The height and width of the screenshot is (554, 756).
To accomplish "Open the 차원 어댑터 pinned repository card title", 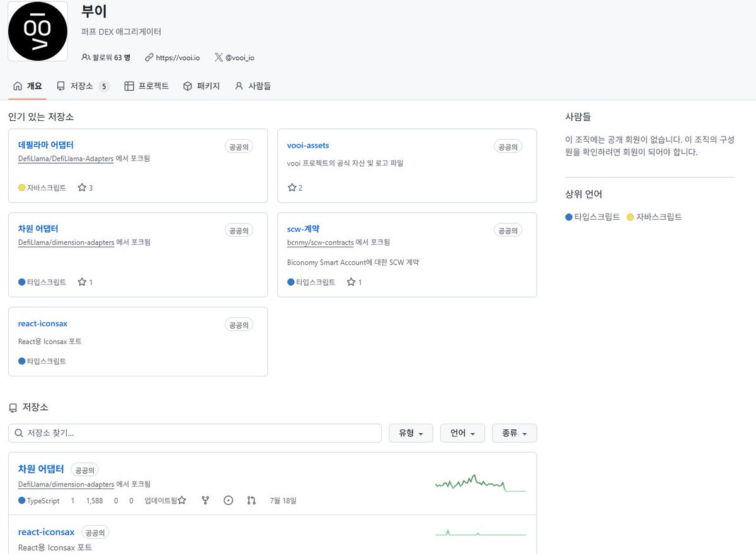I will (38, 229).
